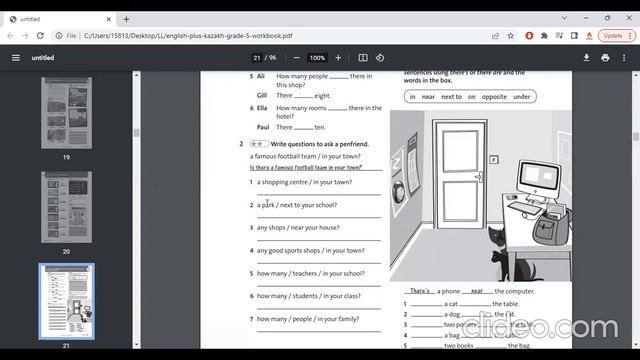
Task: Click the zoom in plus button
Action: click(x=338, y=58)
